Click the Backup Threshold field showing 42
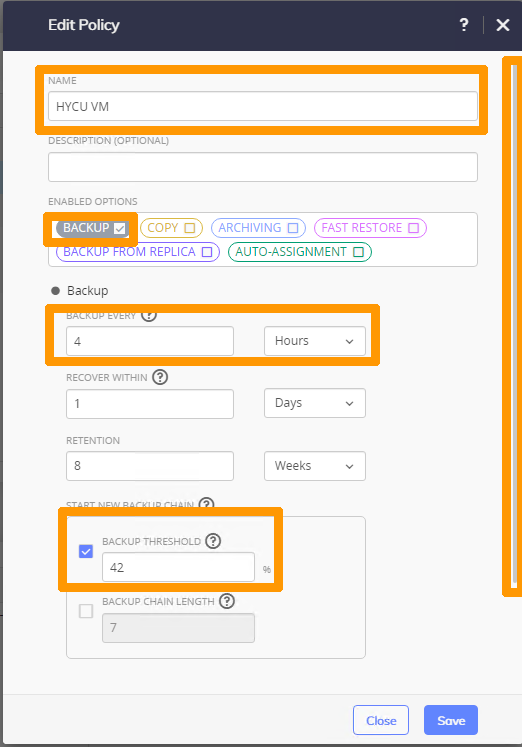Viewport: 522px width, 747px height. 179,567
